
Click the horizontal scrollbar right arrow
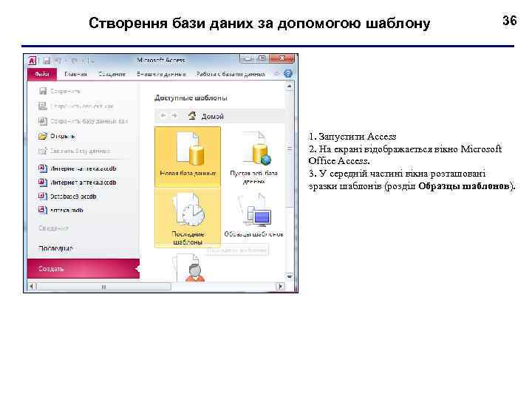280,287
